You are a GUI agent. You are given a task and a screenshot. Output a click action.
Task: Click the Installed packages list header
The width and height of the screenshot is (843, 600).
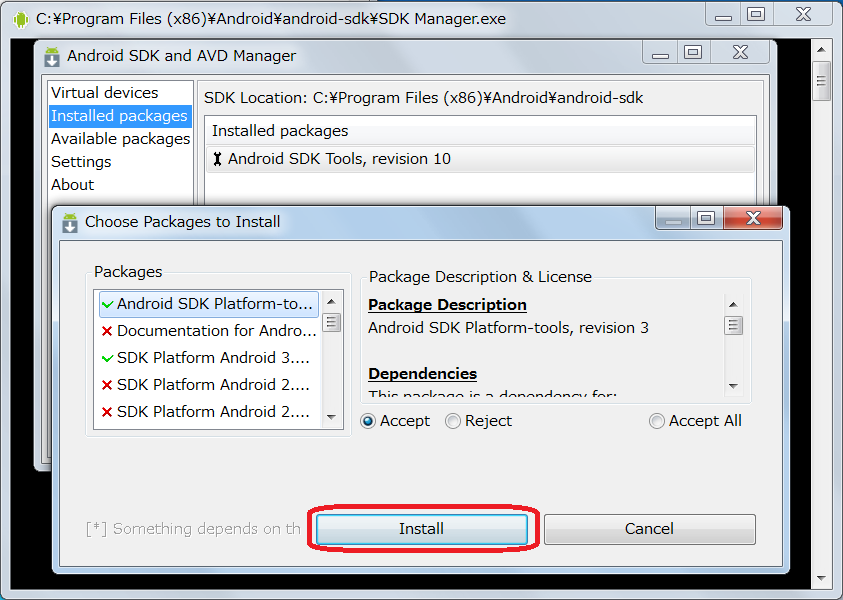tap(480, 131)
